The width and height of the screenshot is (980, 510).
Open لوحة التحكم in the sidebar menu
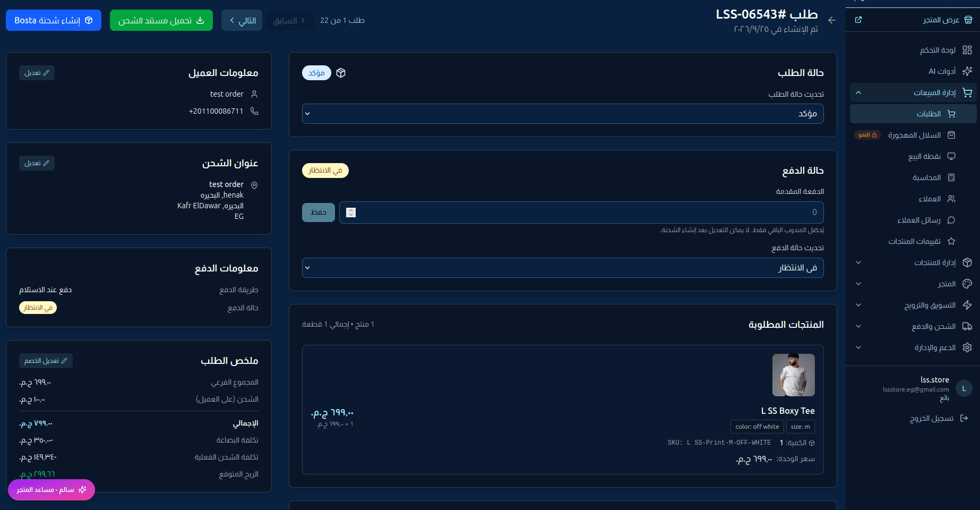[x=913, y=50]
